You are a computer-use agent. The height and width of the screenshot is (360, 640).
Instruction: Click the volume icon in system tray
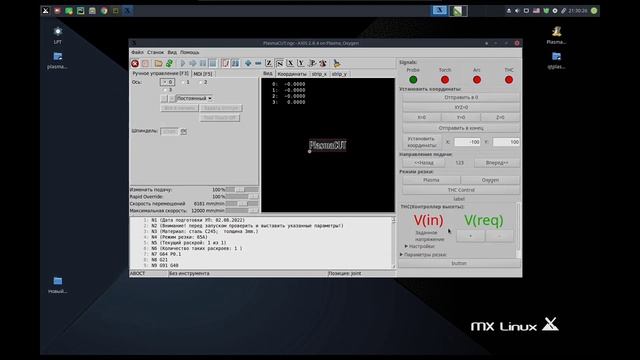point(517,11)
